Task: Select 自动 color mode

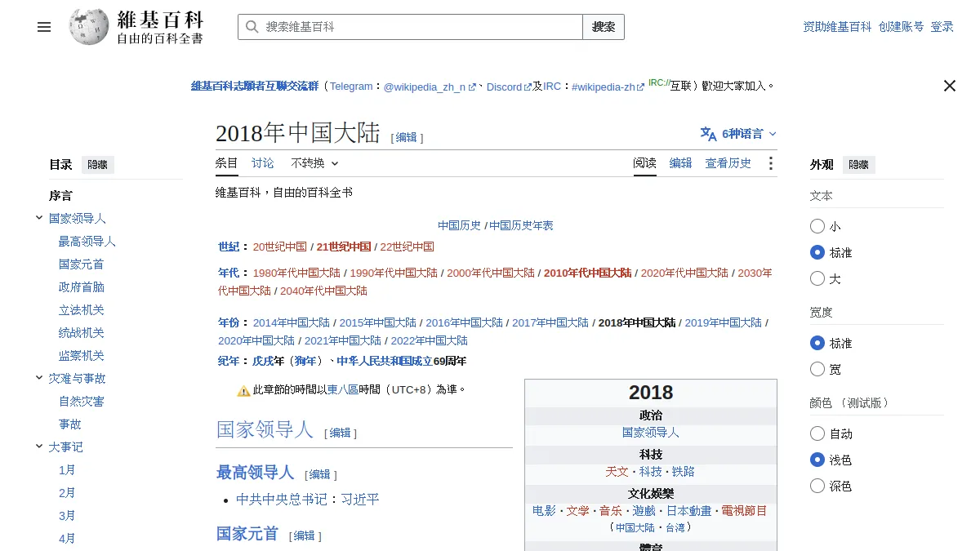Action: pos(817,433)
